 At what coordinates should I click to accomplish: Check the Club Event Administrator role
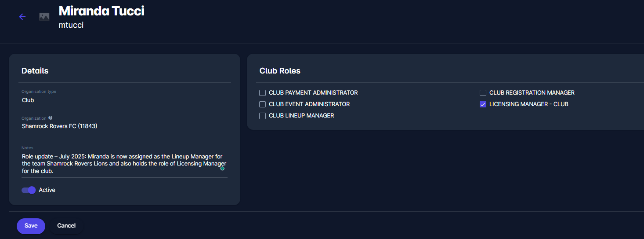click(x=263, y=104)
